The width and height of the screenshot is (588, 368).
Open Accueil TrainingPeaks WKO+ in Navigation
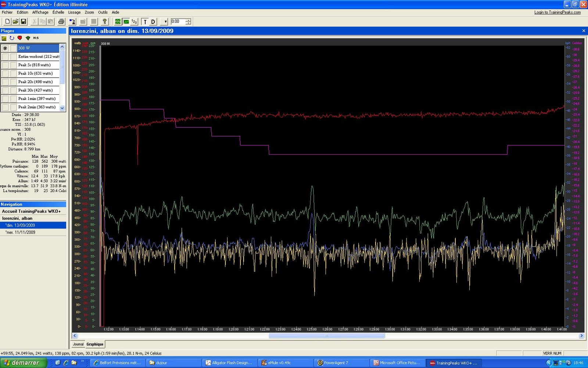[x=31, y=211]
